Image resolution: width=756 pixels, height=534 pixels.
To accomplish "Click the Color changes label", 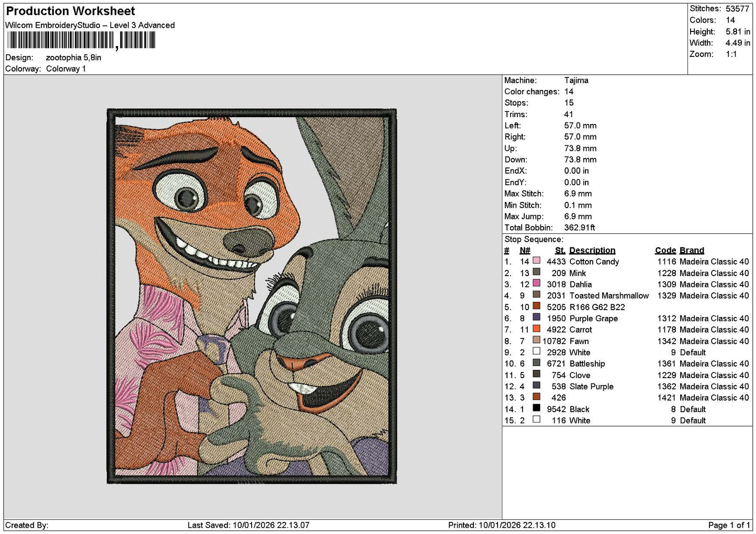I will click(x=532, y=92).
